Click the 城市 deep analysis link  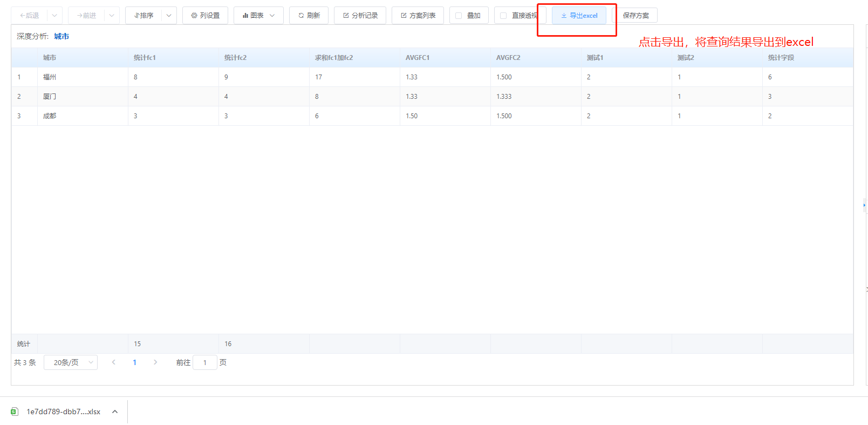pos(61,36)
